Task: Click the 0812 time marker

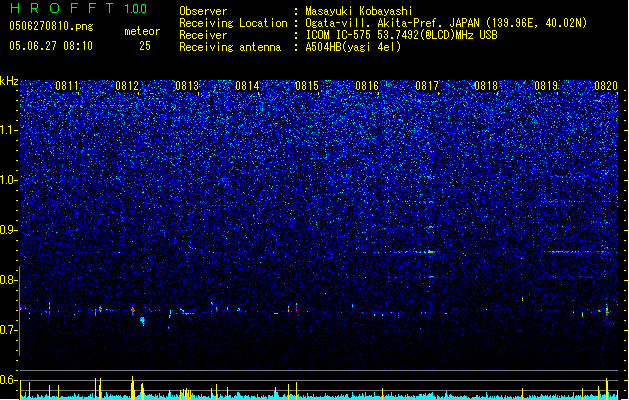Action: tap(127, 86)
